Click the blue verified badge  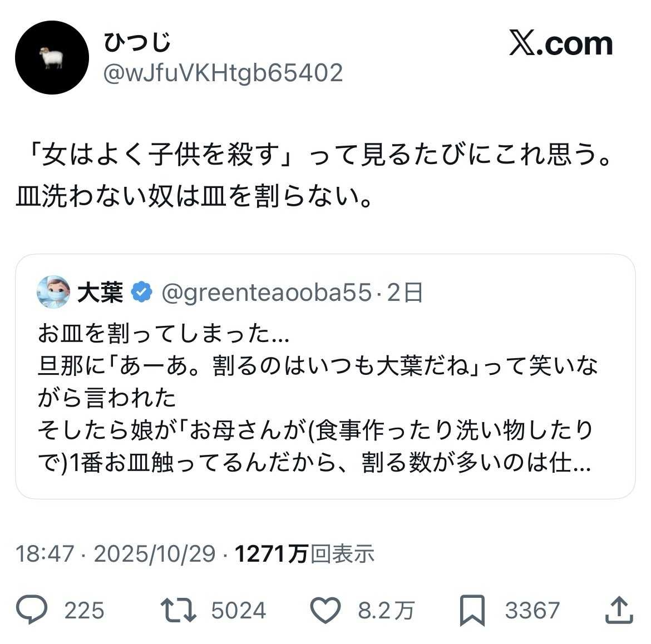pyautogui.click(x=142, y=291)
